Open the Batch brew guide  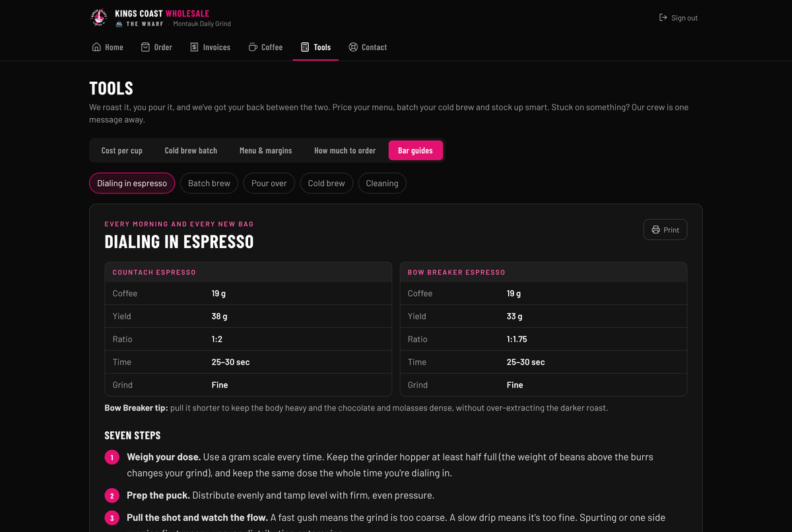tap(209, 183)
